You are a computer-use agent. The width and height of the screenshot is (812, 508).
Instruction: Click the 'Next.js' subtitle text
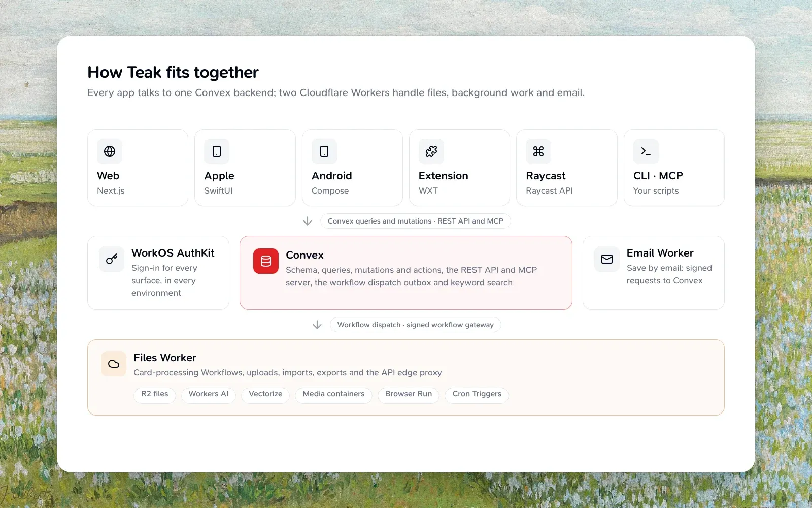coord(111,191)
